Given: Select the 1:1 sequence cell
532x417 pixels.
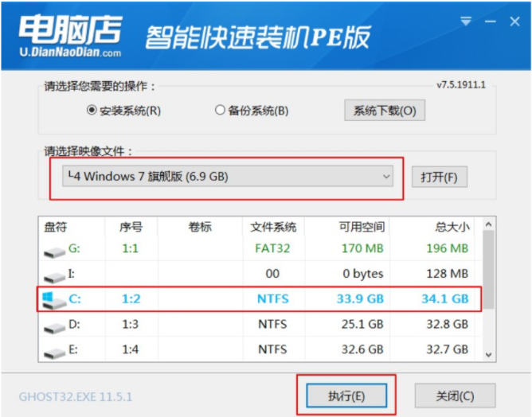Looking at the screenshot, I should pyautogui.click(x=131, y=248).
